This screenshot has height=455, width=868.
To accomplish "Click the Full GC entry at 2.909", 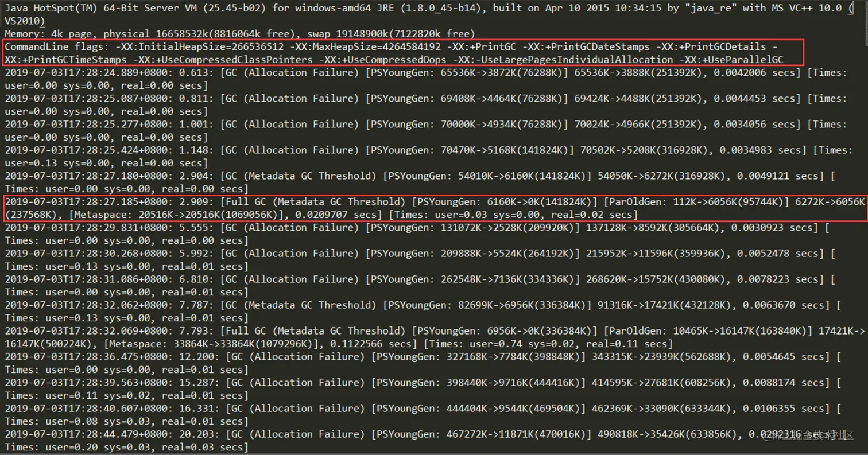I will [x=435, y=208].
